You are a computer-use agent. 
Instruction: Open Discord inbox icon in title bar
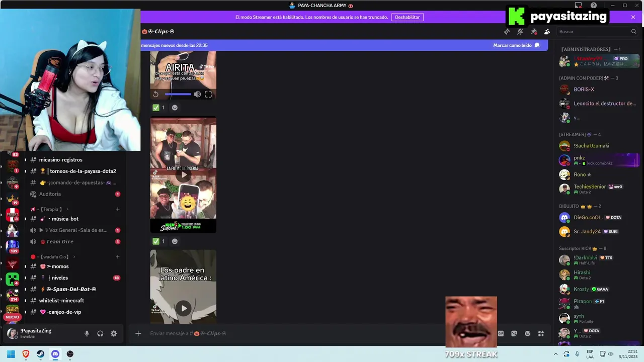pyautogui.click(x=578, y=6)
